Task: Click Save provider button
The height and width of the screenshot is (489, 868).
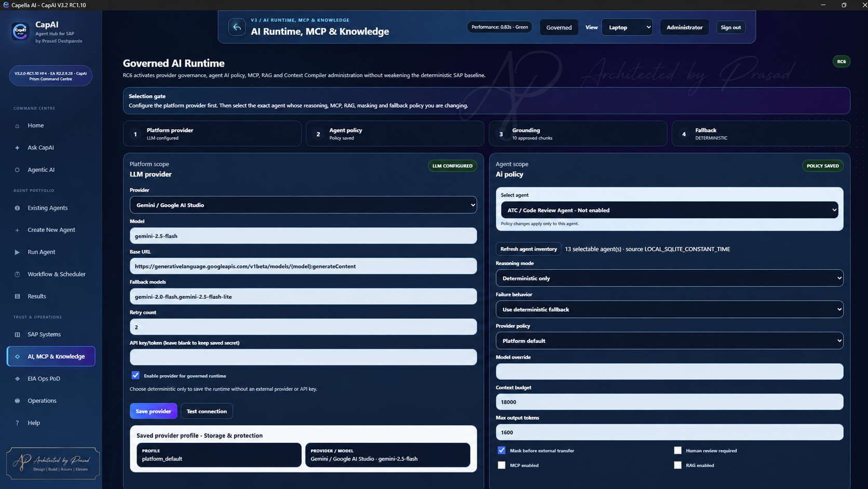Action: click(153, 411)
